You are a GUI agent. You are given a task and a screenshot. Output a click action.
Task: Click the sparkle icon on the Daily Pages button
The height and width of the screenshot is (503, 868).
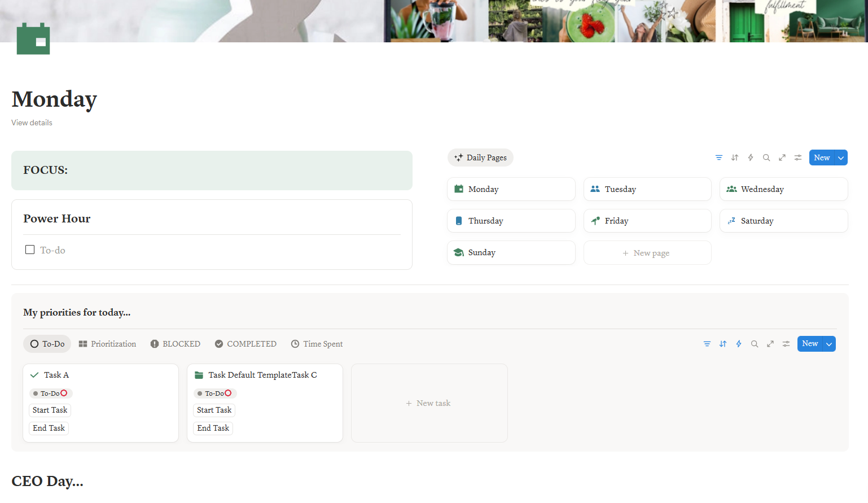coord(457,158)
